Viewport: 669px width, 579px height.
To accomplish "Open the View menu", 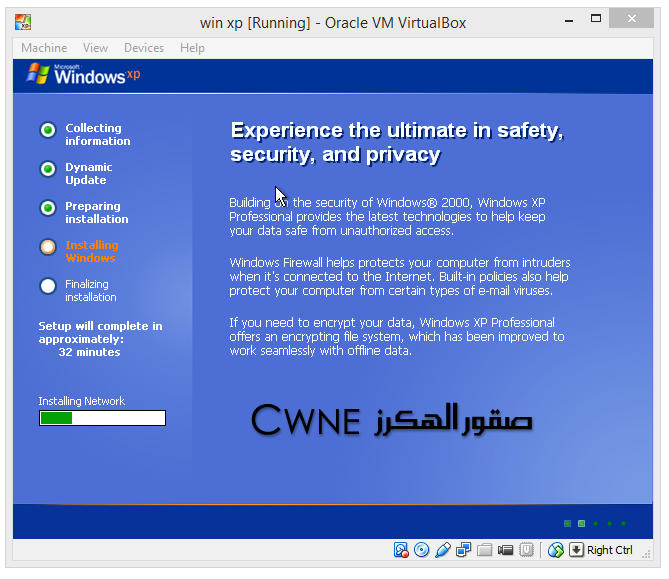I will (x=95, y=48).
